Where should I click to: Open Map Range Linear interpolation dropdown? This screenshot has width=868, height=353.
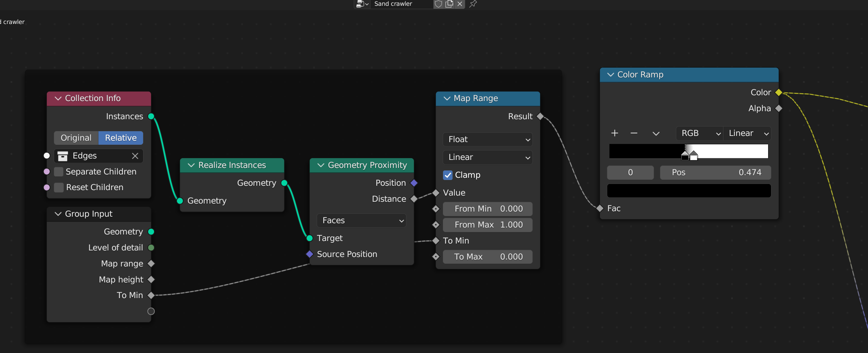tap(488, 157)
